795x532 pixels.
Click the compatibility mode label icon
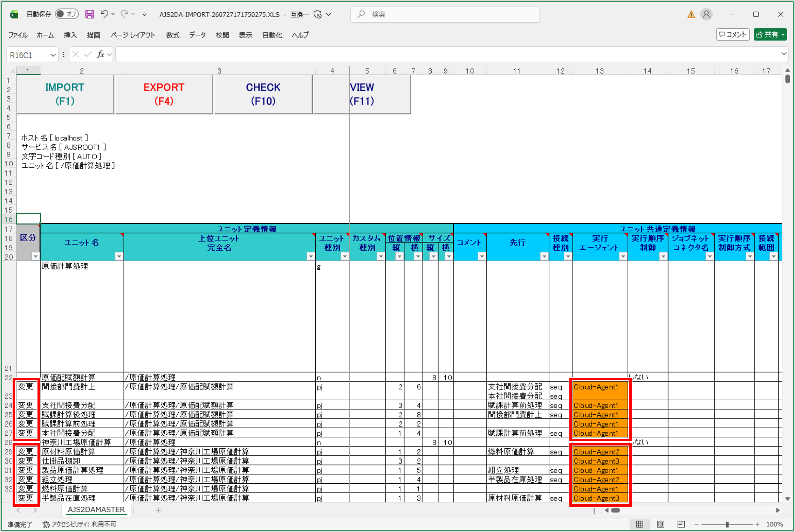pos(318,14)
